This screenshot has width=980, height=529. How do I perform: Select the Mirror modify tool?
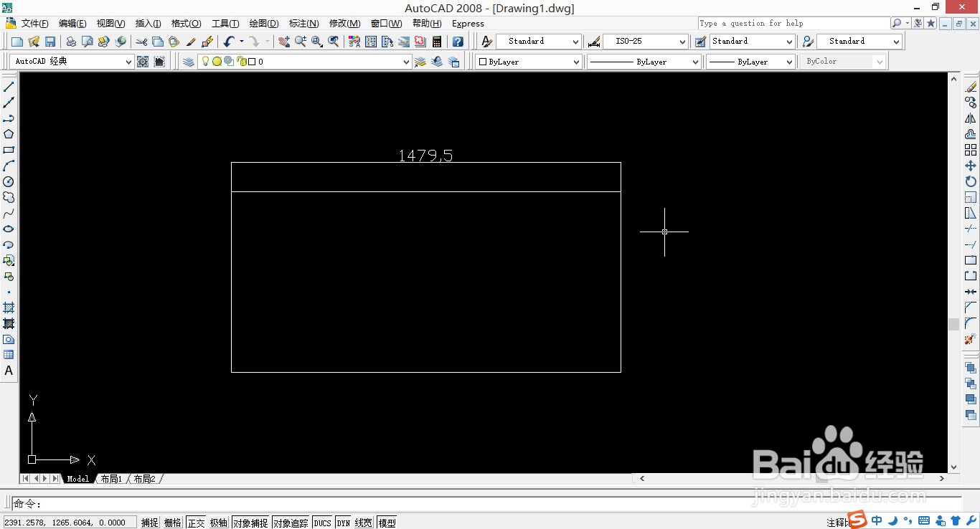tap(971, 118)
